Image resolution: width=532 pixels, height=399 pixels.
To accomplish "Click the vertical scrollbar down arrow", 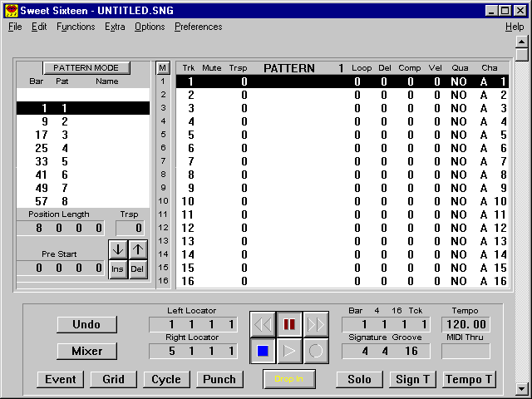I will 521,388.
